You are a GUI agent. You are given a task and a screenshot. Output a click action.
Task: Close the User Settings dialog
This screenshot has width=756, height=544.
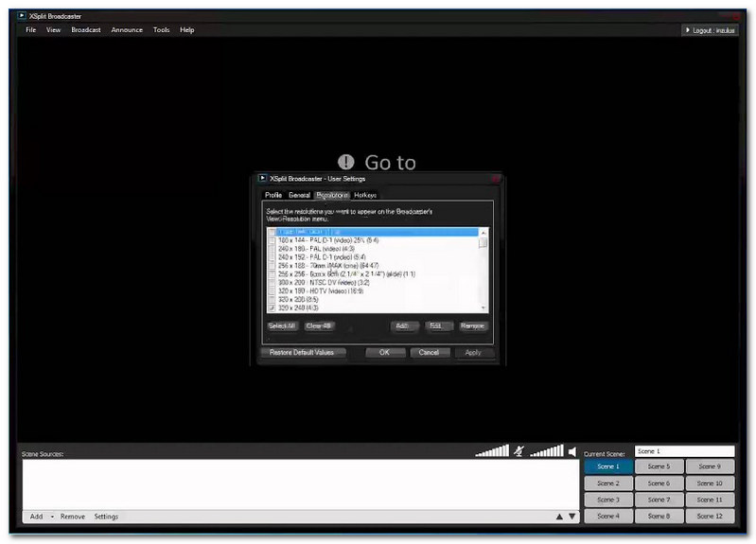coord(495,179)
